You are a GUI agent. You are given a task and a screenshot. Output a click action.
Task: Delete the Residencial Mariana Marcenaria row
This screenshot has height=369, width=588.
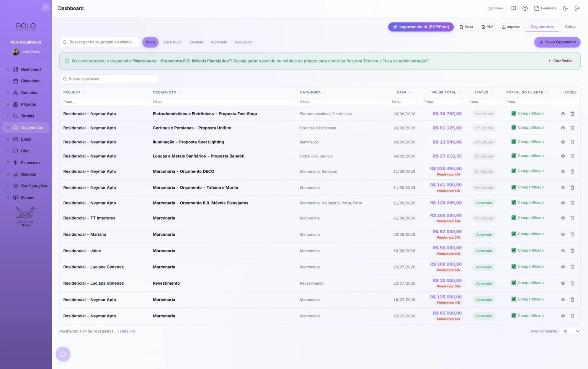click(572, 235)
